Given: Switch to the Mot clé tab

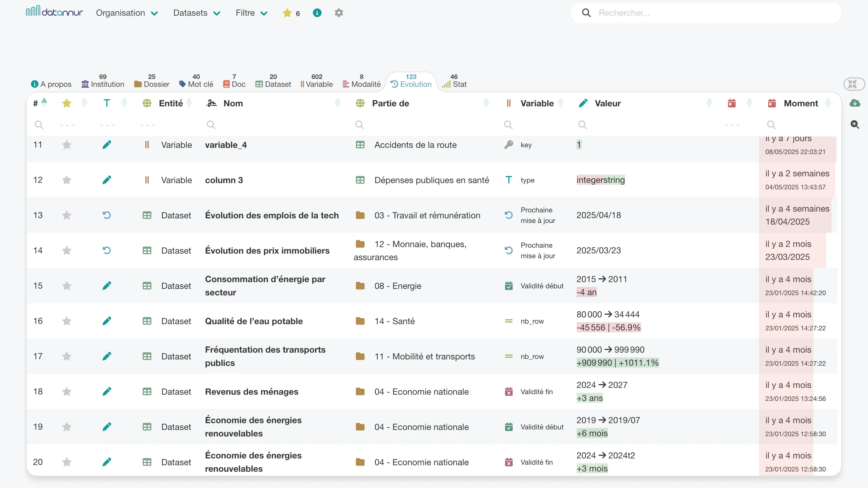Looking at the screenshot, I should click(196, 81).
